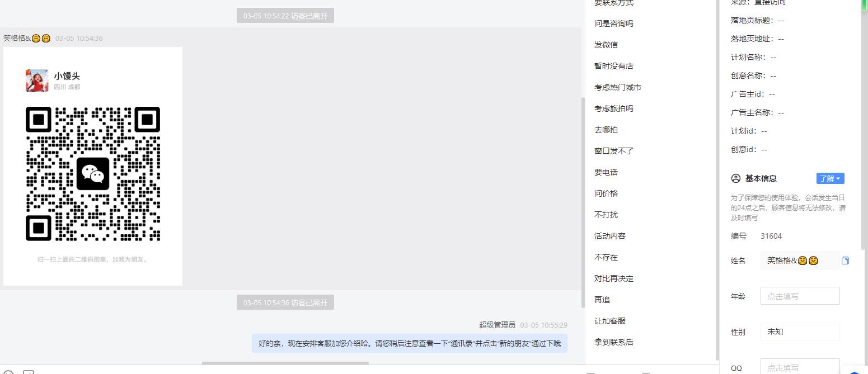
Task: Select quick reply 发微信
Action: coord(606,45)
